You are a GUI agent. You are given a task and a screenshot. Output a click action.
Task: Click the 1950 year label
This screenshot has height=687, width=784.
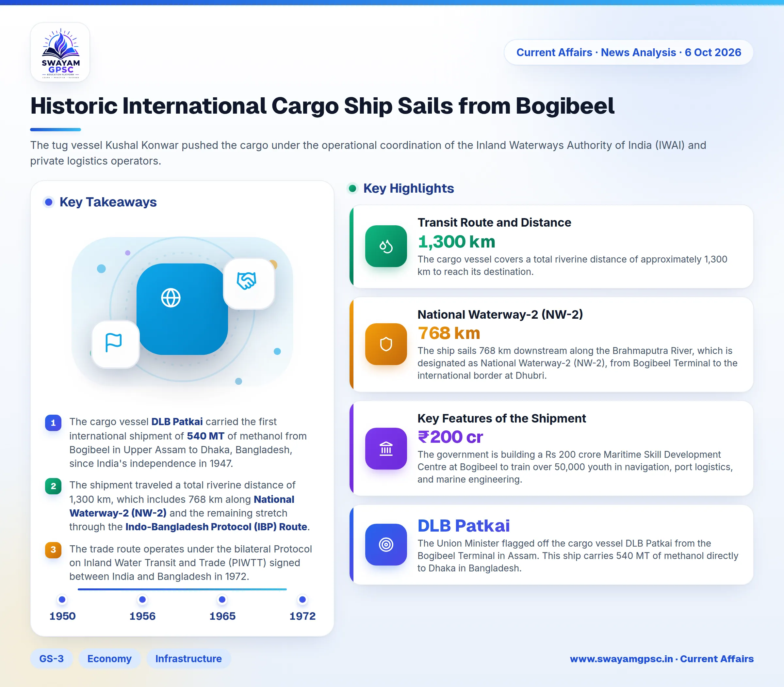tap(62, 616)
